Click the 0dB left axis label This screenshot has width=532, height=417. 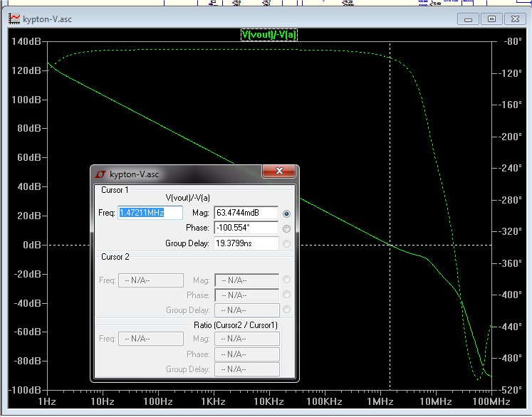[x=32, y=245]
